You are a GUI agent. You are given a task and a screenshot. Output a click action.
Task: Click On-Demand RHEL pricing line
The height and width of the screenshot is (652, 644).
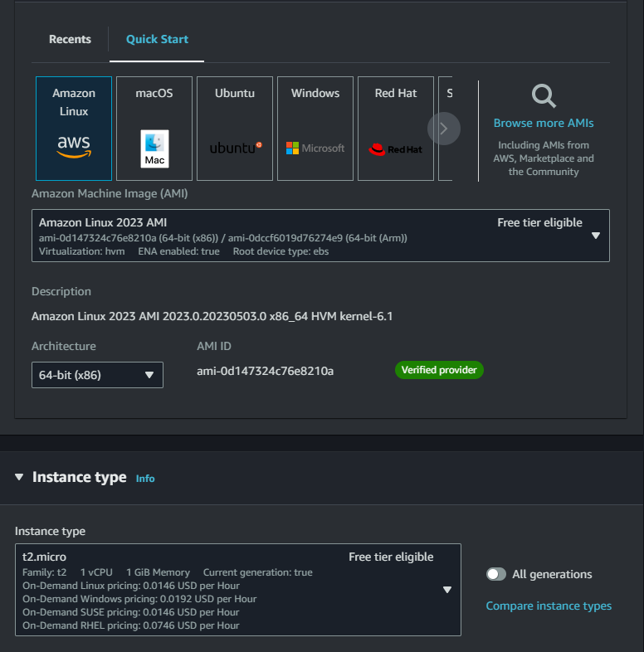coord(131,625)
